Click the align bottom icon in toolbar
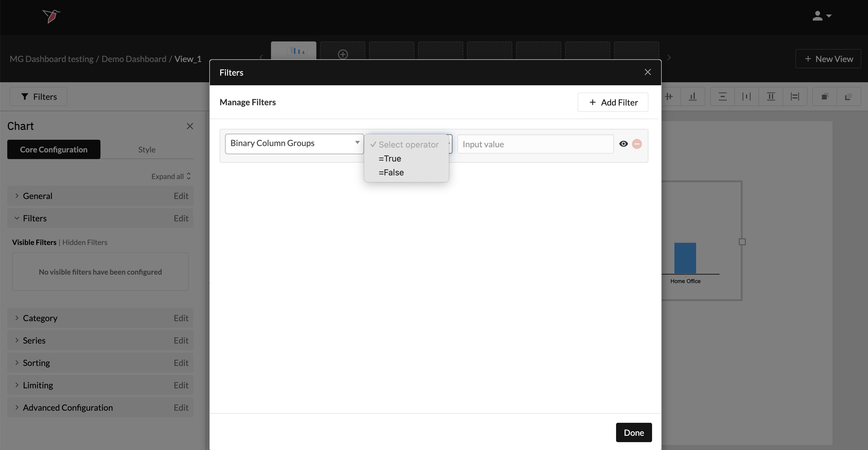This screenshot has width=868, height=450. pos(693,97)
